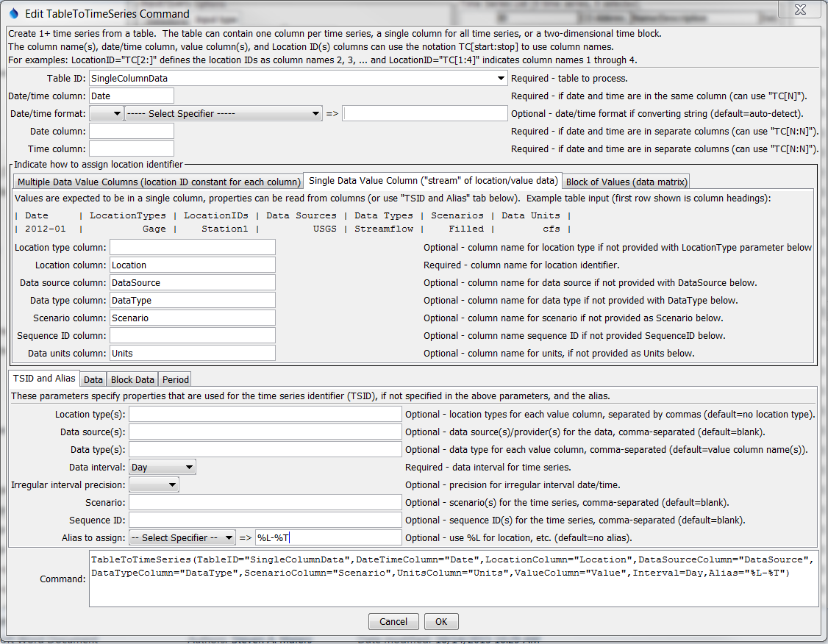
Task: Focus the Sequence ID column field
Action: tap(192, 336)
